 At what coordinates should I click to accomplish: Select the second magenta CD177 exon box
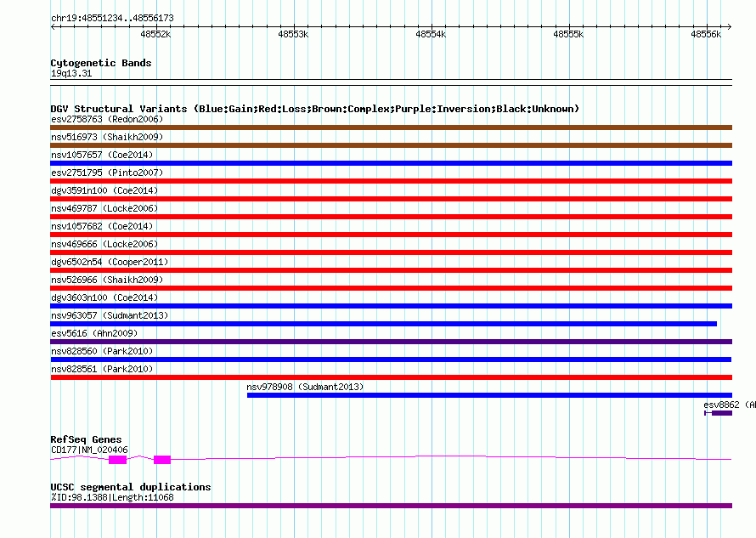pos(162,460)
